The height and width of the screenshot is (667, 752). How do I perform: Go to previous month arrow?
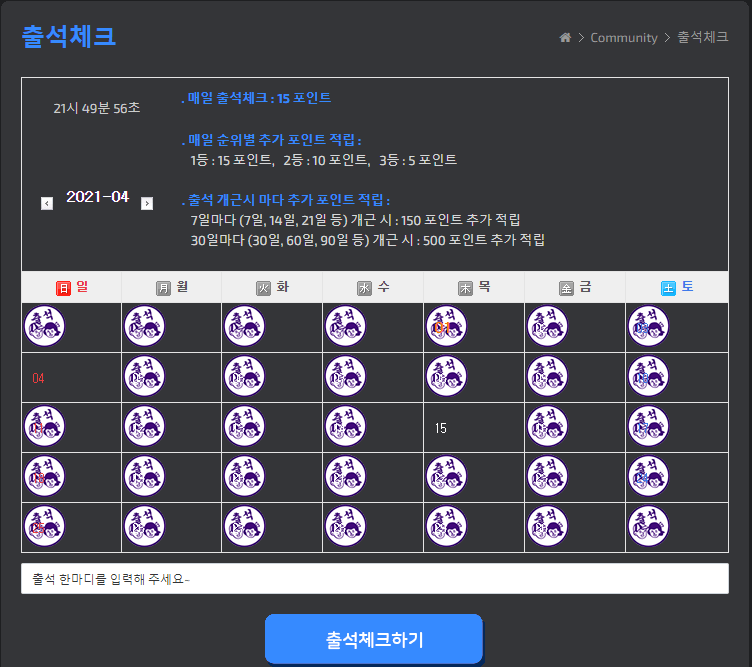pyautogui.click(x=47, y=204)
